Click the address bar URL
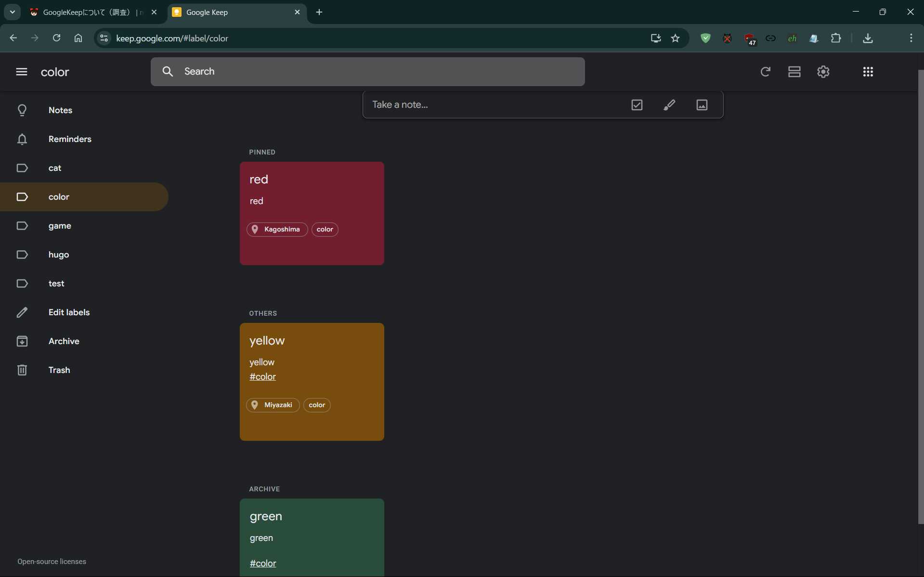The width and height of the screenshot is (924, 577). point(172,38)
